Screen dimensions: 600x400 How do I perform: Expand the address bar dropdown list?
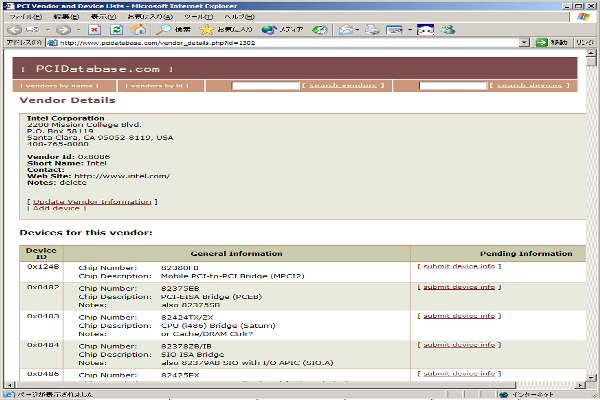tap(525, 42)
